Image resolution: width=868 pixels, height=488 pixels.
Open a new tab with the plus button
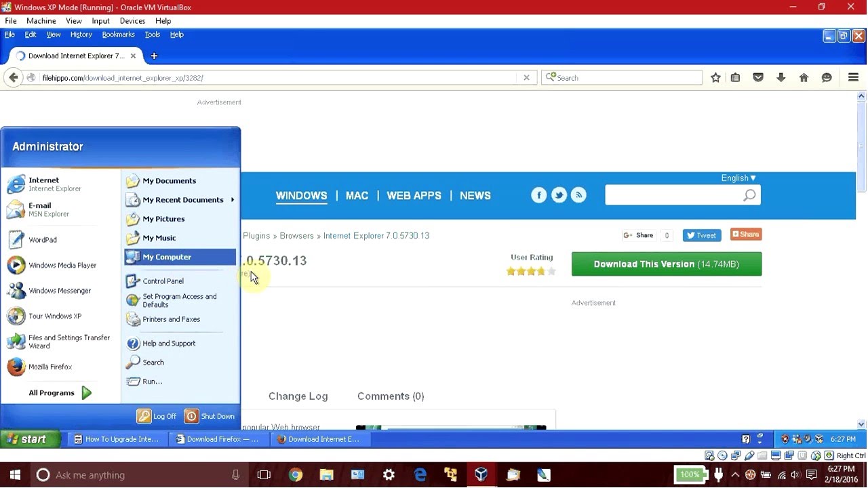click(154, 56)
